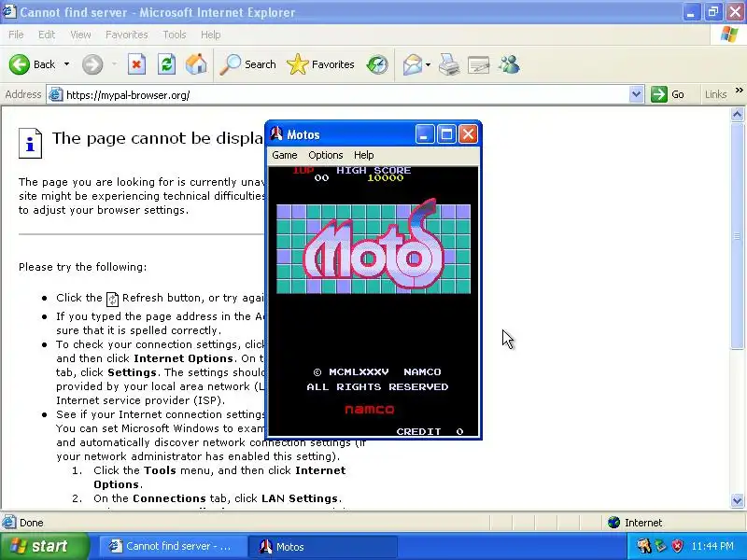Click the page scrollbar down arrow
The height and width of the screenshot is (560, 747).
738,500
